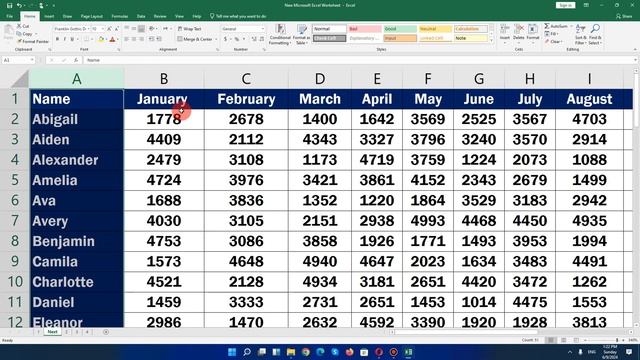
Task: Open Format as Table gallery
Action: 302,35
